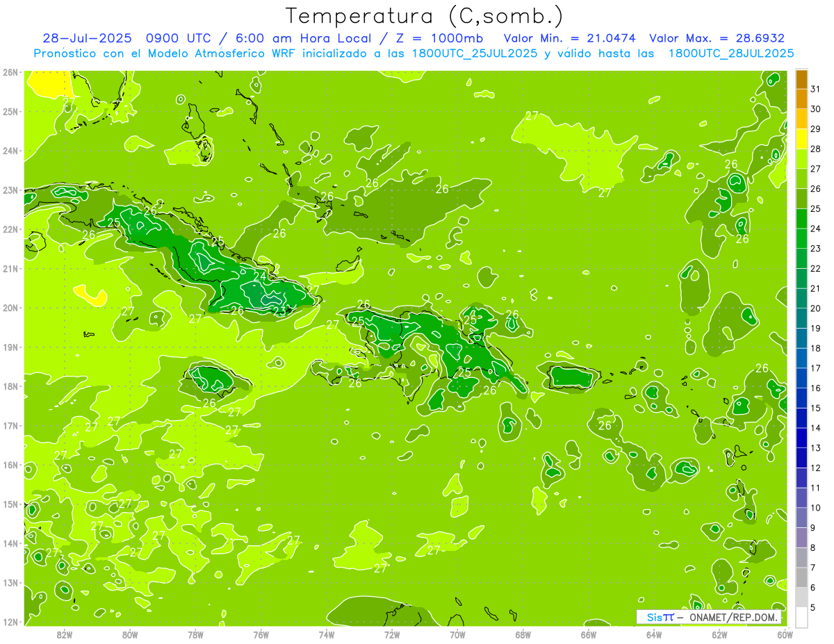Click the color legend's 30 label

pyautogui.click(x=815, y=109)
